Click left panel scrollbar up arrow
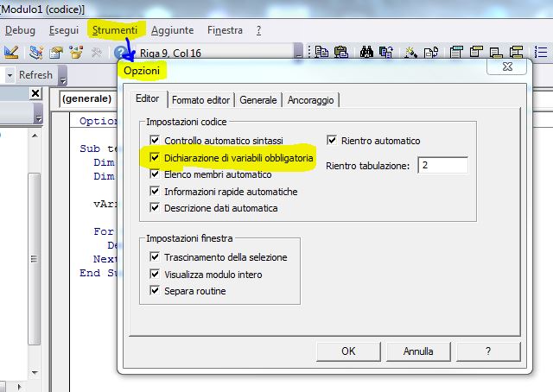This screenshot has width=553, height=392. click(35, 136)
